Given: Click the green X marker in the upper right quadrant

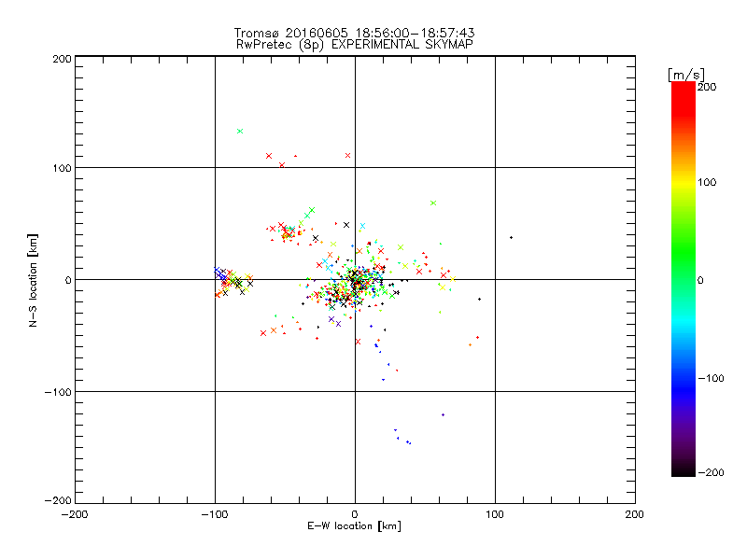Looking at the screenshot, I should point(433,203).
